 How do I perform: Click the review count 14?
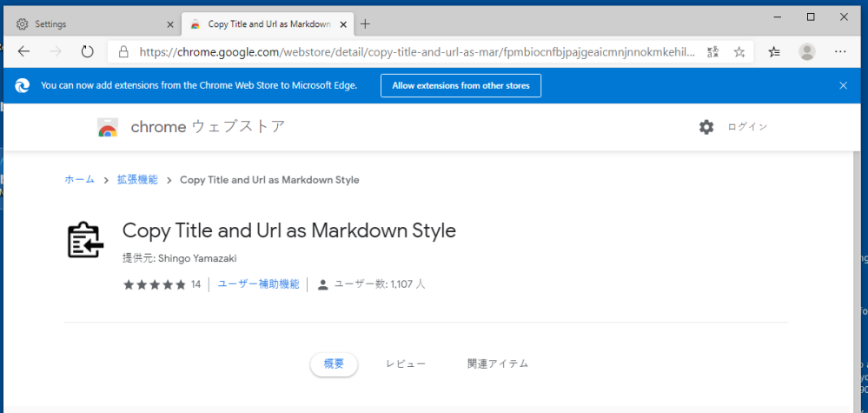click(196, 284)
